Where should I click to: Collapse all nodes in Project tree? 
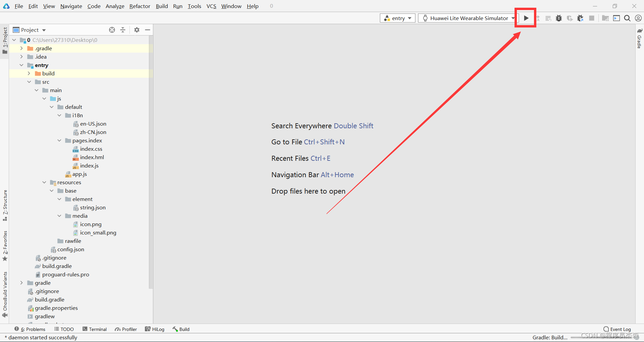[x=123, y=30]
